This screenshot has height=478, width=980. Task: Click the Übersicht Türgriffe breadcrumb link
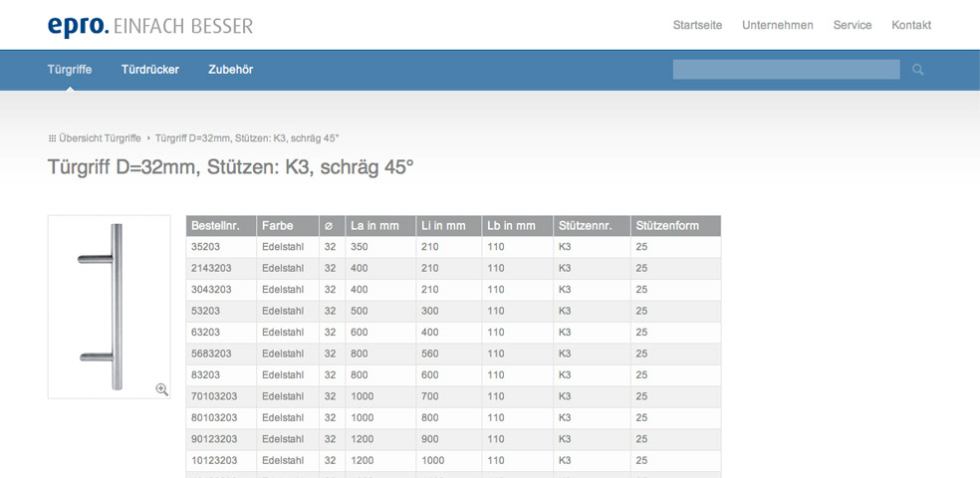click(100, 138)
